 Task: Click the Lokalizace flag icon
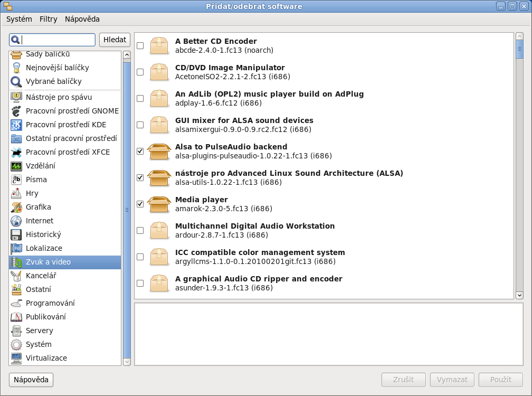(x=16, y=248)
